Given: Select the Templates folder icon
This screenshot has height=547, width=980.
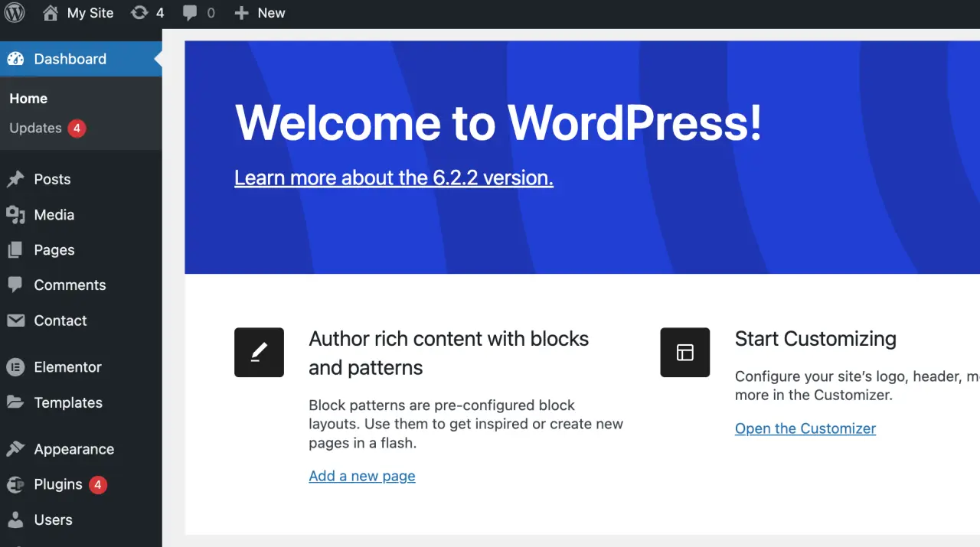Looking at the screenshot, I should 17,402.
